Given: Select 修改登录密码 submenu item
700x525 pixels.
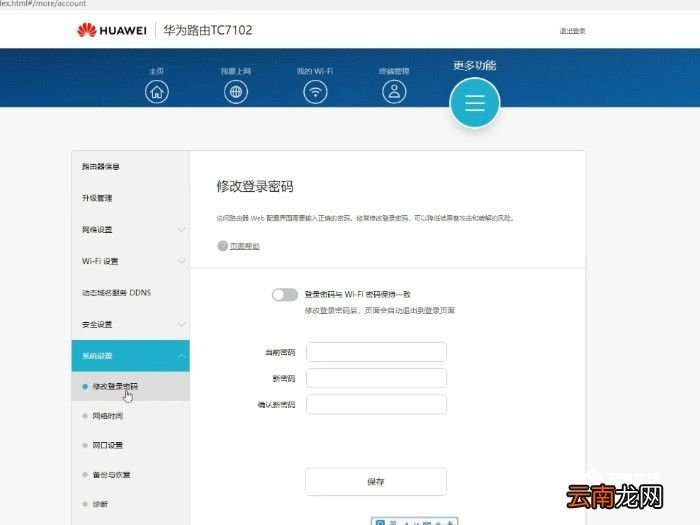Looking at the screenshot, I should click(130, 387).
